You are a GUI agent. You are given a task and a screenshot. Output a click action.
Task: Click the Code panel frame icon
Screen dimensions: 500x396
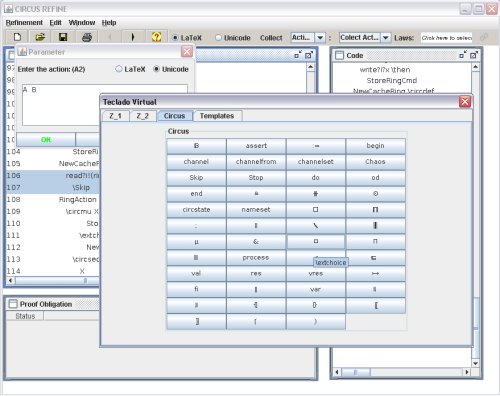(339, 55)
